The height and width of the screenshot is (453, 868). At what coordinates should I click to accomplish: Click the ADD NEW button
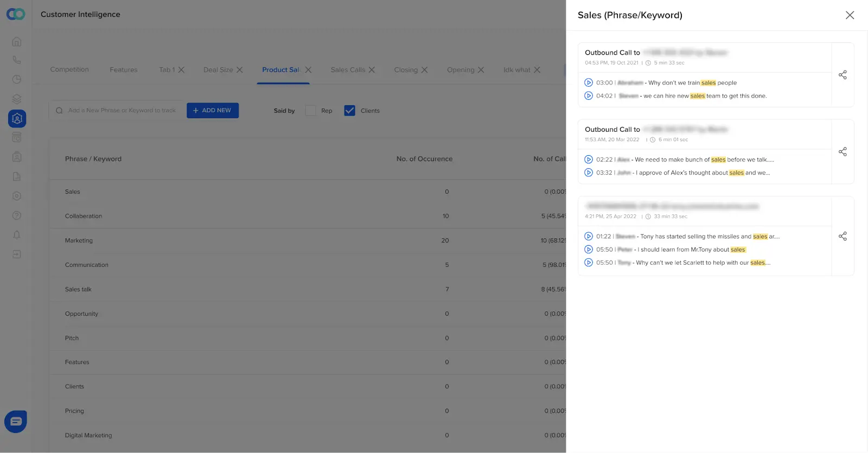(213, 111)
